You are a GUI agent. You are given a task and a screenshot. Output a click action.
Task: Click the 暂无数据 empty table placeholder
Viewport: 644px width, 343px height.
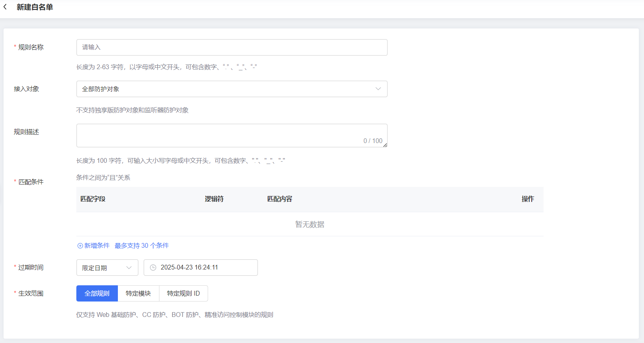point(310,224)
